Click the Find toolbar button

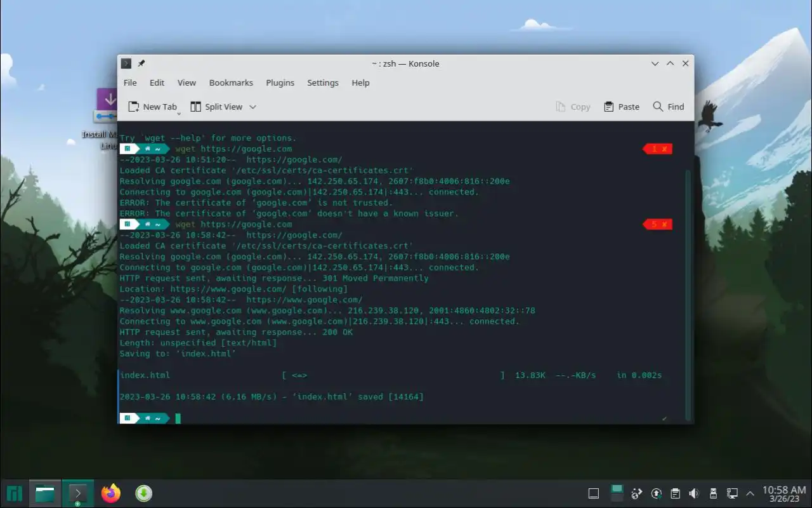[x=669, y=107]
